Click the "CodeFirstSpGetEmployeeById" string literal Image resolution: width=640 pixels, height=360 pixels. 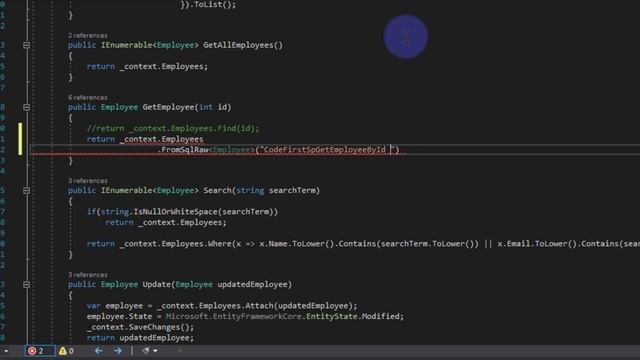pyautogui.click(x=327, y=150)
